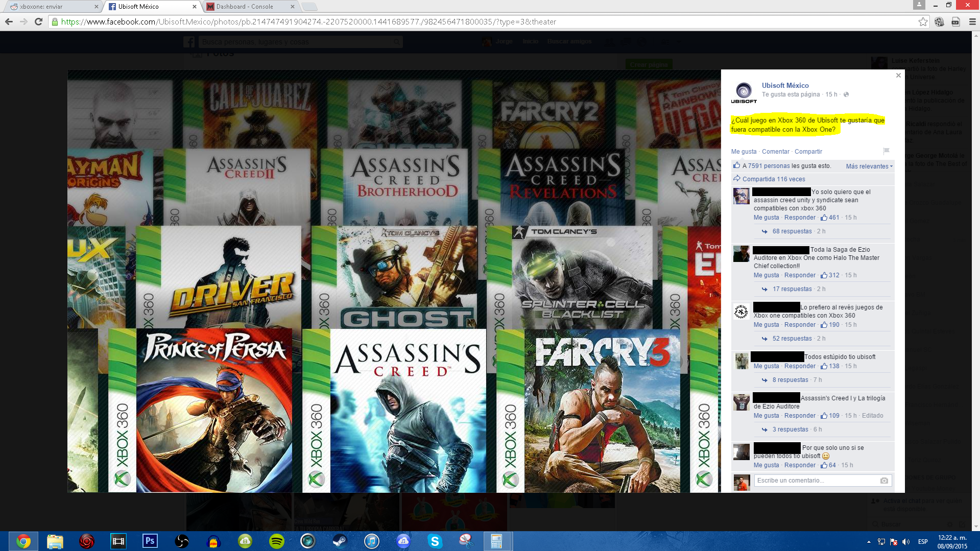
Task: Open the taskbar clock and date
Action: pyautogui.click(x=952, y=542)
